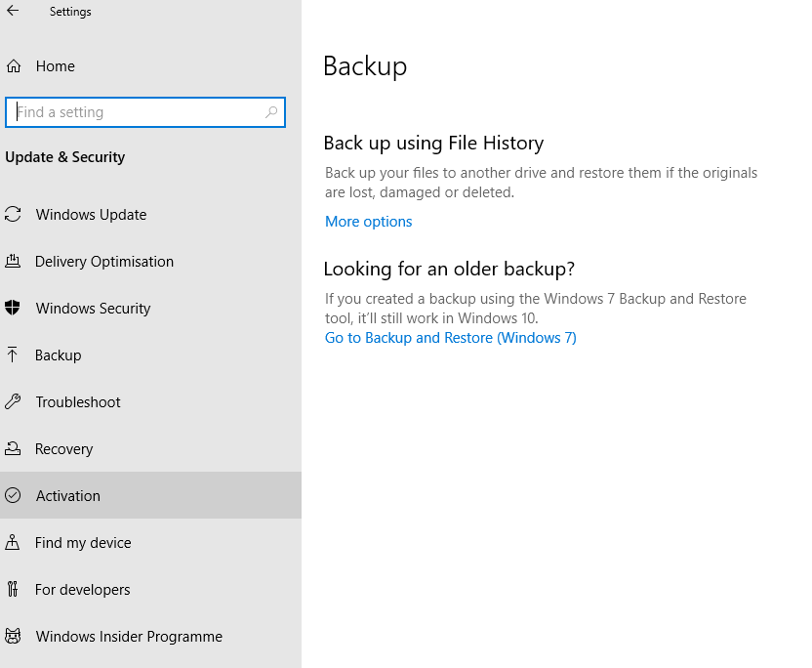Select Backup in the sidebar
Screen dimensions: 812x668
150,355
